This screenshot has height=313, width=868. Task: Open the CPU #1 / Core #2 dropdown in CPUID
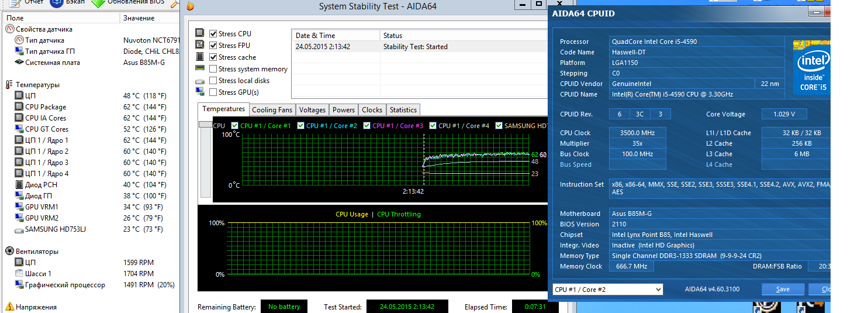[x=608, y=290]
